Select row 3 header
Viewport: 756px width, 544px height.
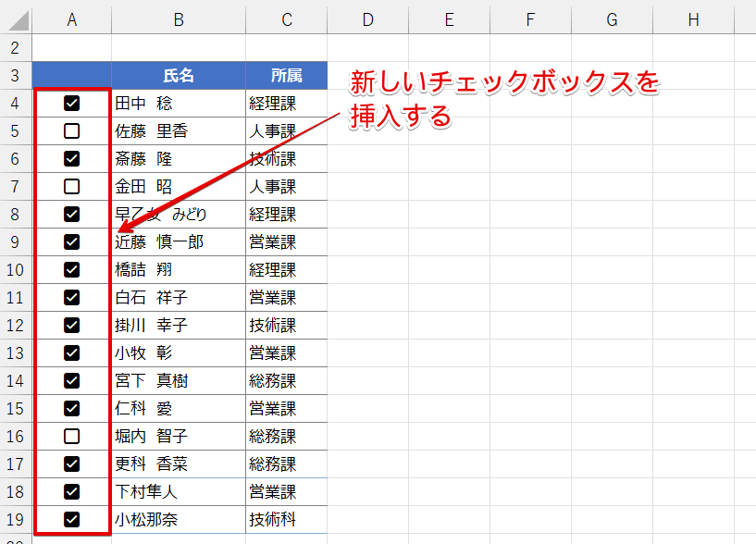[16, 76]
